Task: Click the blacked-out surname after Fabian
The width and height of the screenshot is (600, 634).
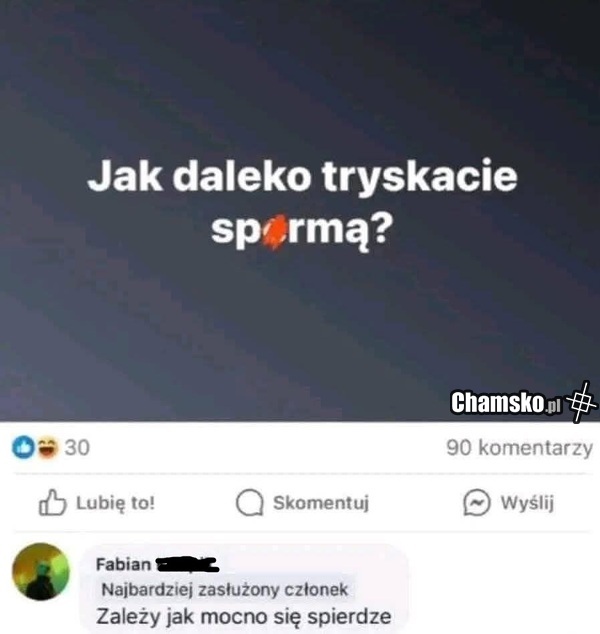Action: click(x=188, y=565)
